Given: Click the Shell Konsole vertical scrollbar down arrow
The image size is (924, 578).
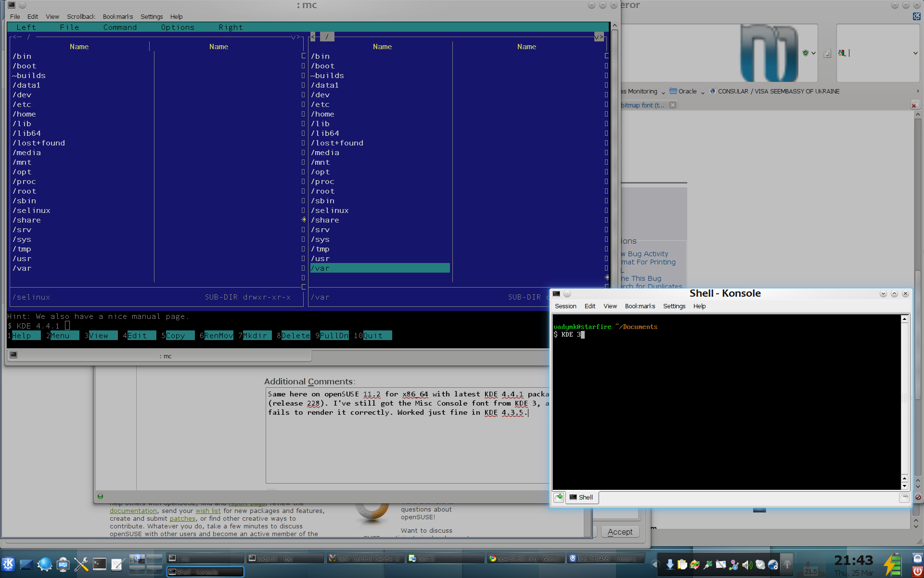Looking at the screenshot, I should [x=905, y=486].
